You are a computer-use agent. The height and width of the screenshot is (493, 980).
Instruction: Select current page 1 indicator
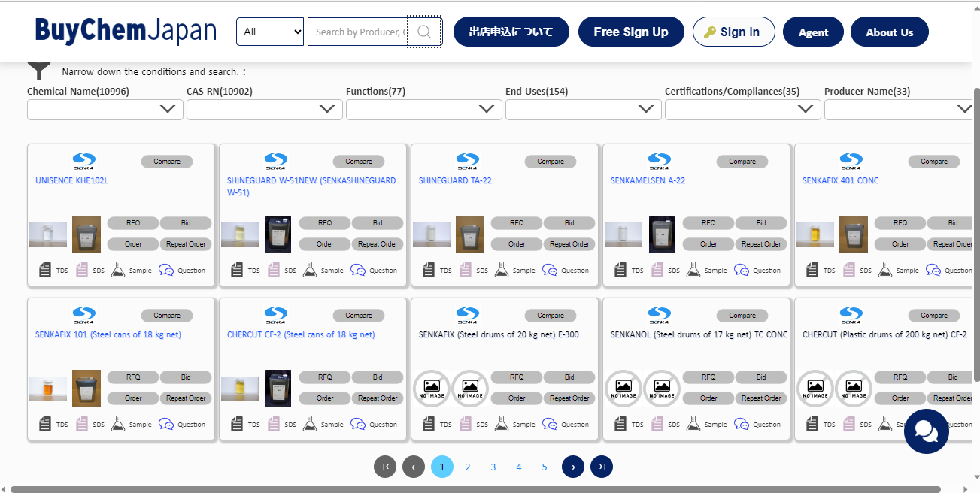[442, 467]
